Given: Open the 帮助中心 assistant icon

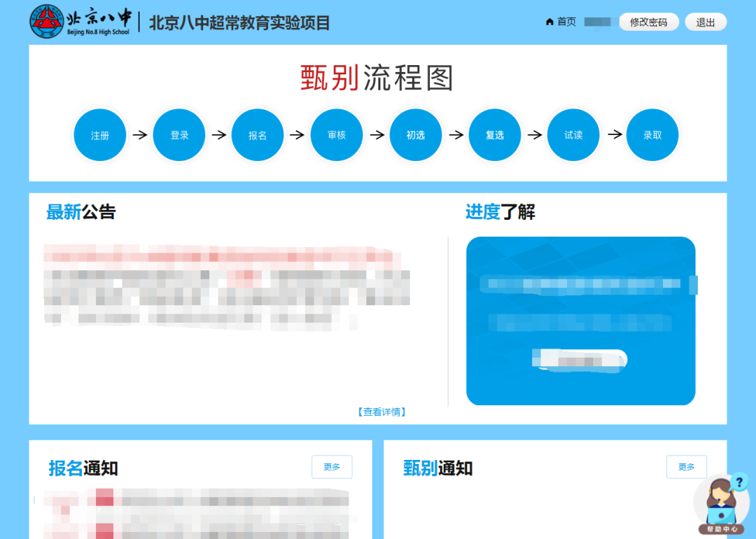Looking at the screenshot, I should click(x=721, y=505).
